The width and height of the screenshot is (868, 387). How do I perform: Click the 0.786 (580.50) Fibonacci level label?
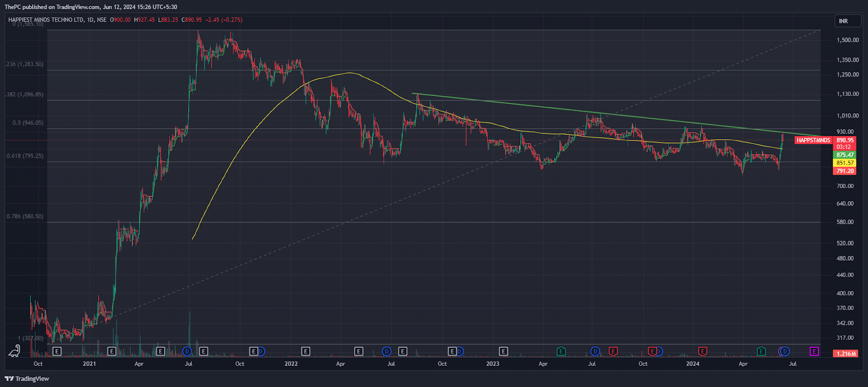click(25, 216)
